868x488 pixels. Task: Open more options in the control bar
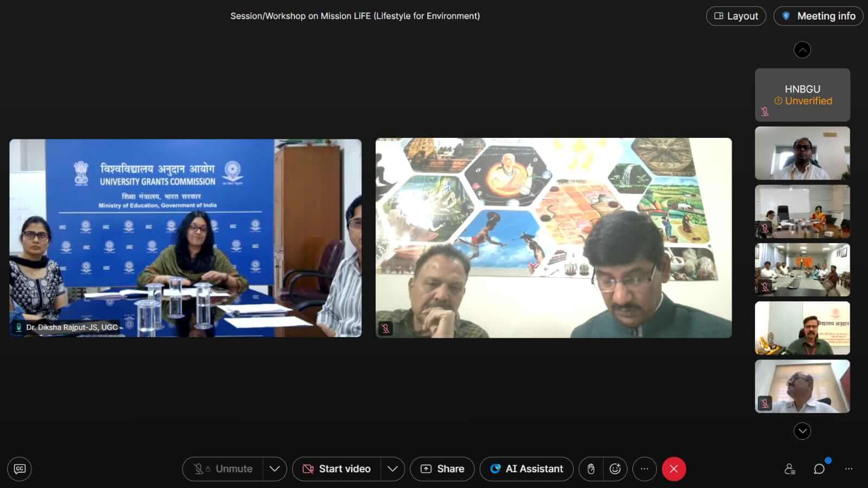(644, 469)
